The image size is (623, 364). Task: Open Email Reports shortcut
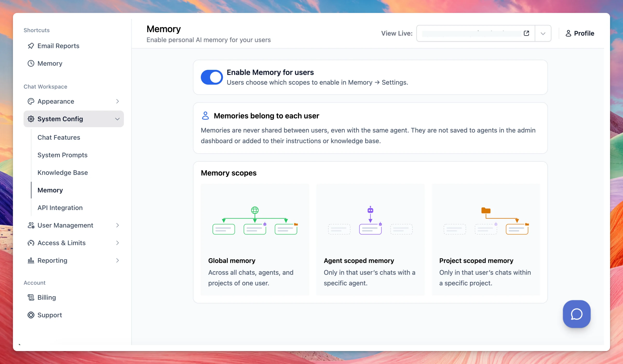pyautogui.click(x=58, y=46)
